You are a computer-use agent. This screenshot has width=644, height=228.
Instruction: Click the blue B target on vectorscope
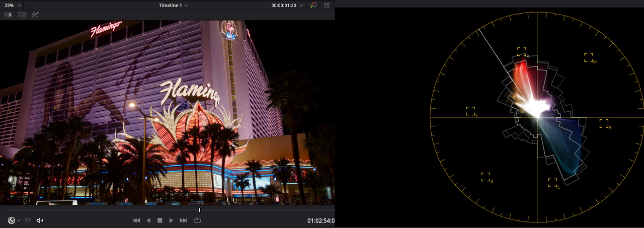coord(604,123)
